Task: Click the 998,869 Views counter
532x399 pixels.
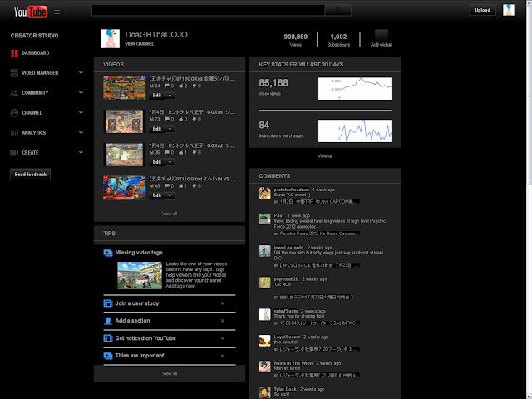Action: [x=296, y=40]
